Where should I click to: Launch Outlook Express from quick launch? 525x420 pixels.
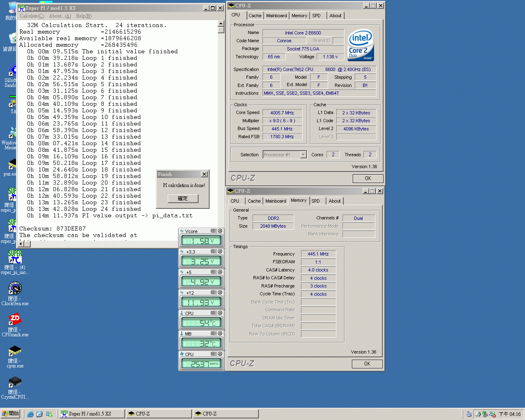(x=39, y=414)
